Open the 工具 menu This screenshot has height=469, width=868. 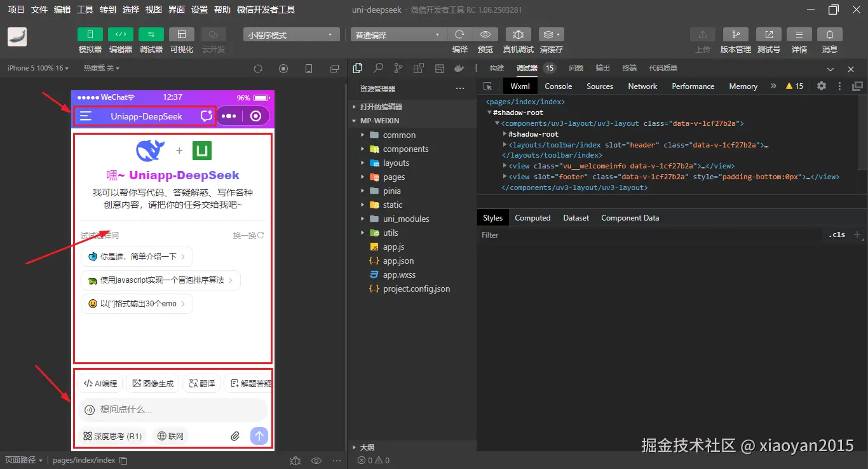(85, 10)
